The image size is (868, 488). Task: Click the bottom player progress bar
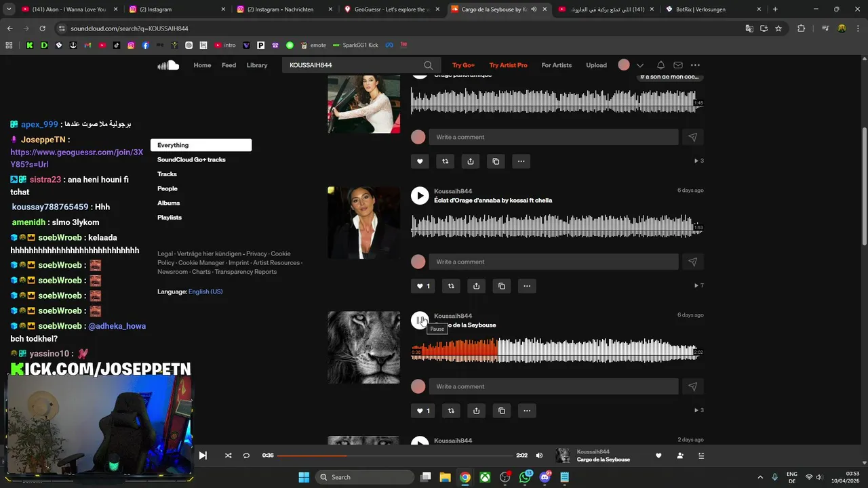coord(396,455)
